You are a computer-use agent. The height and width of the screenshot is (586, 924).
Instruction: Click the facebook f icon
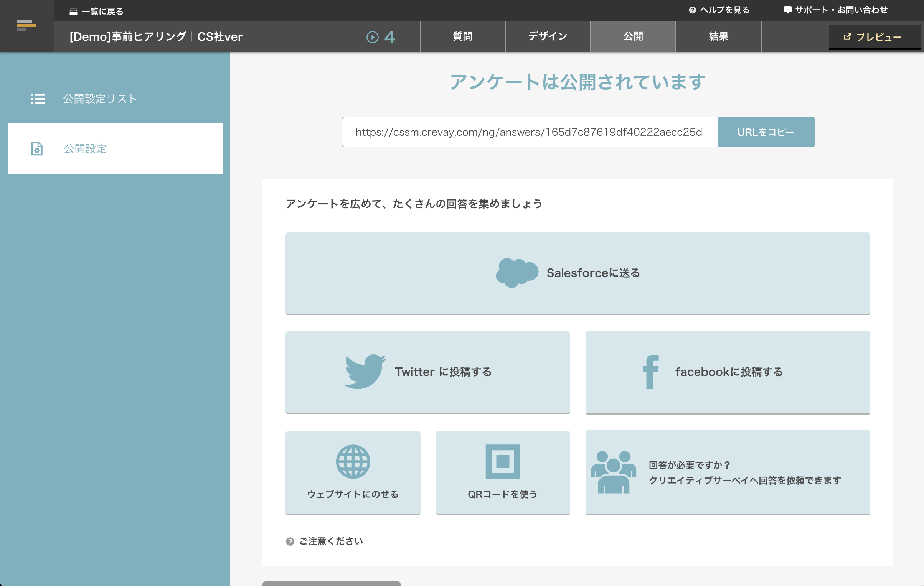[x=651, y=372]
